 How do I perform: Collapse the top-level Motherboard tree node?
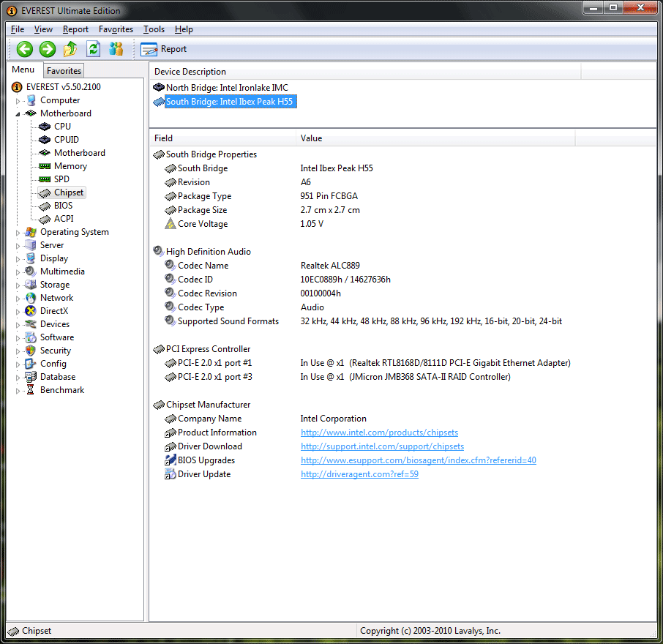18,114
